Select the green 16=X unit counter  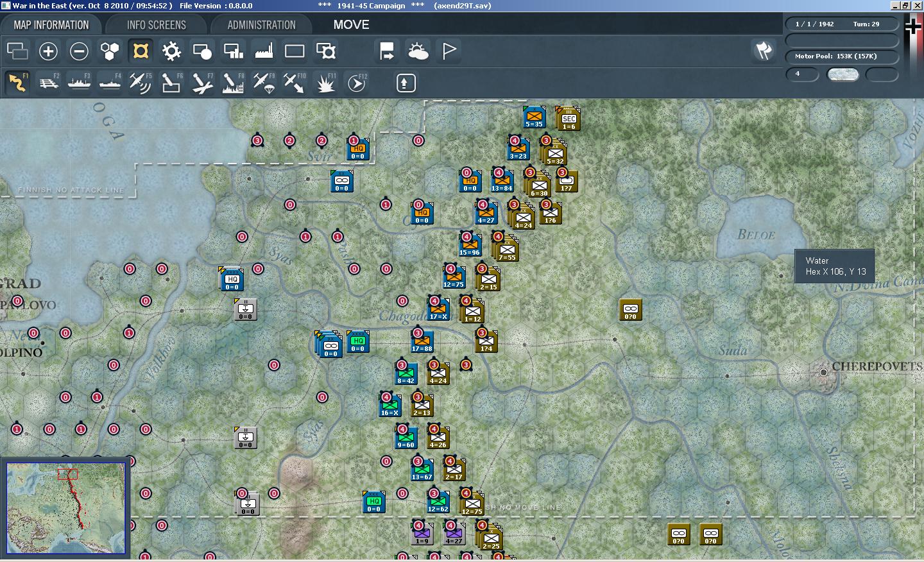click(389, 405)
